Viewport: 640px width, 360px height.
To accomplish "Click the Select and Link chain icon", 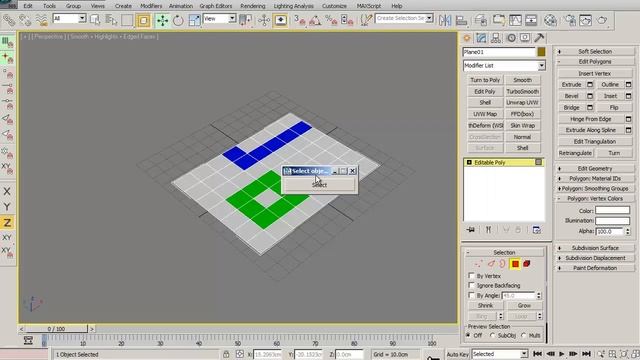I will click(9, 20).
